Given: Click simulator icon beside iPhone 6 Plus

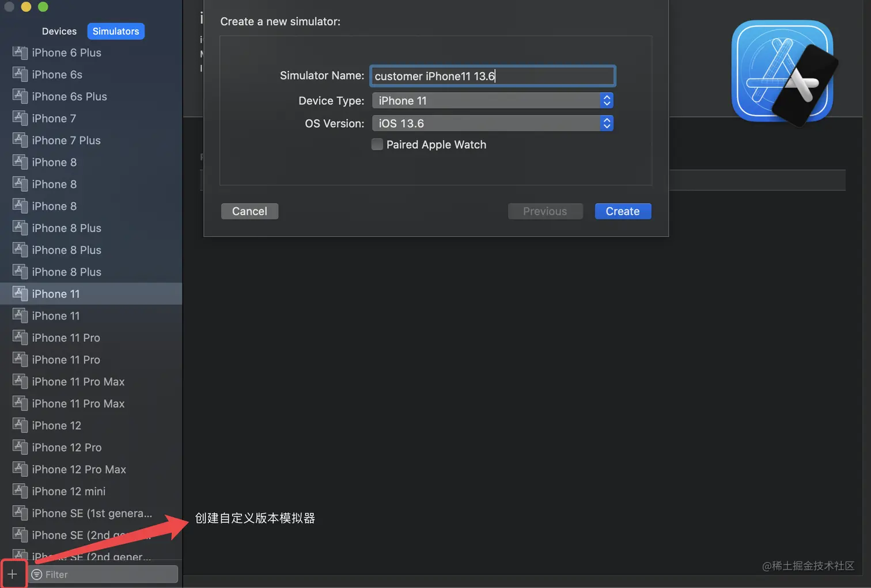Looking at the screenshot, I should point(20,52).
